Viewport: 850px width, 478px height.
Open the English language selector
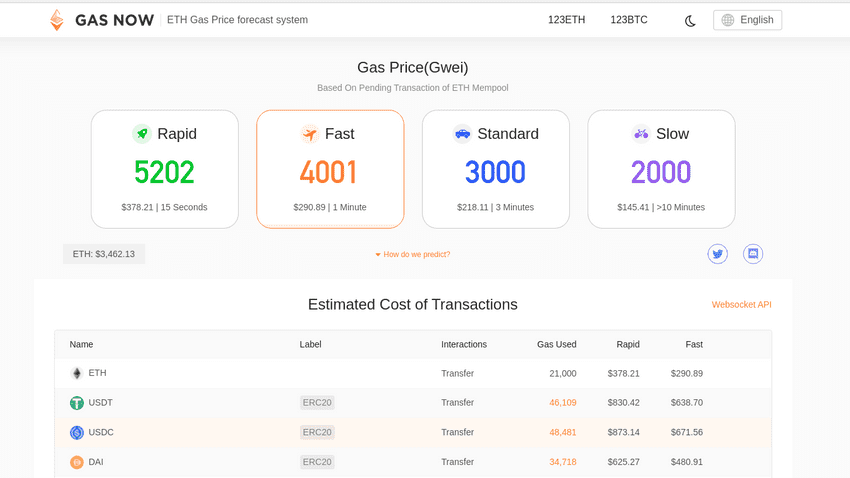click(748, 20)
